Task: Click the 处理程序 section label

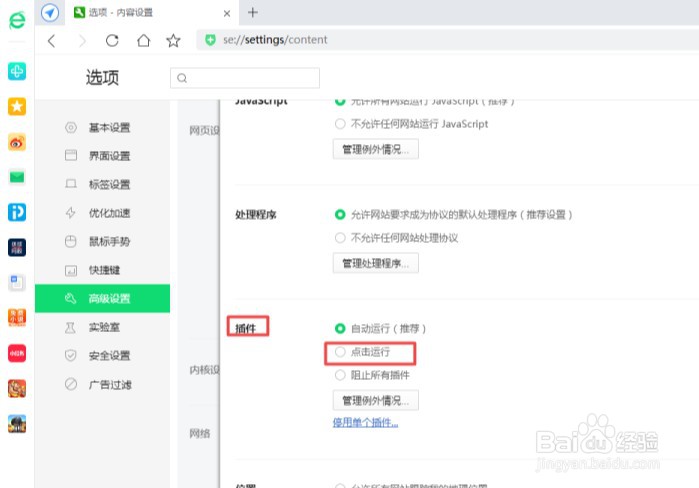Action: coord(256,215)
